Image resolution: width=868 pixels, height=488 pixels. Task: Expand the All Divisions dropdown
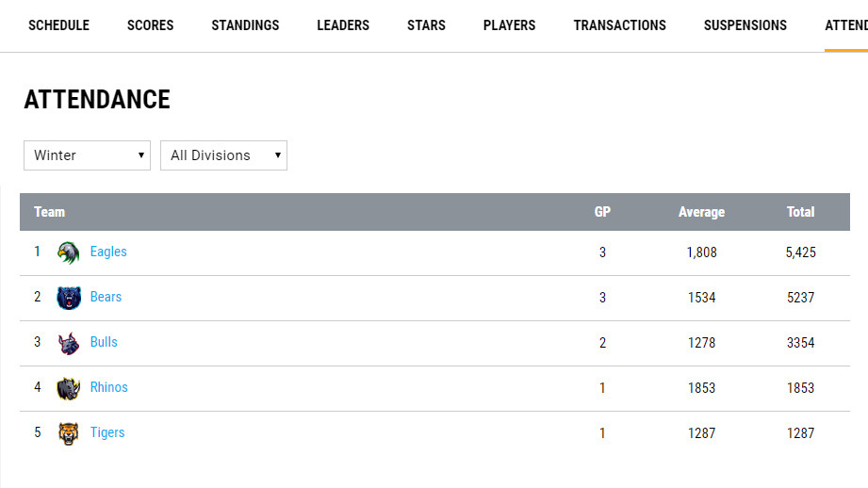[223, 155]
